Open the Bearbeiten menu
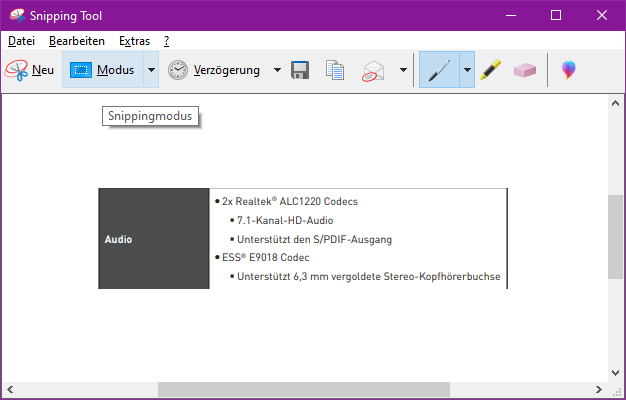The height and width of the screenshot is (400, 626). click(x=77, y=41)
